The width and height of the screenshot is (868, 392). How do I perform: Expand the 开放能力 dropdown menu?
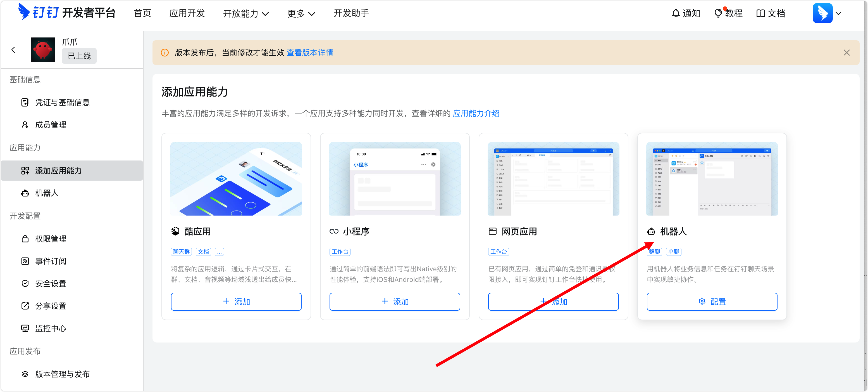pos(246,13)
